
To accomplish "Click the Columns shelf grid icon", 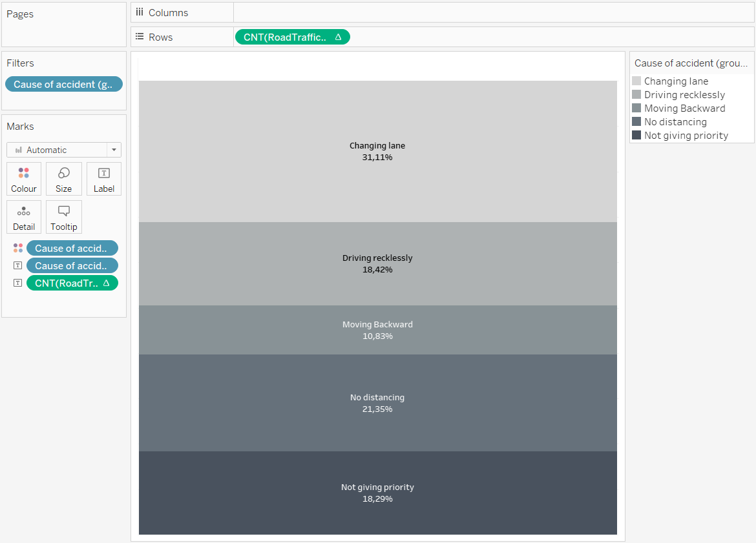I will pos(140,12).
